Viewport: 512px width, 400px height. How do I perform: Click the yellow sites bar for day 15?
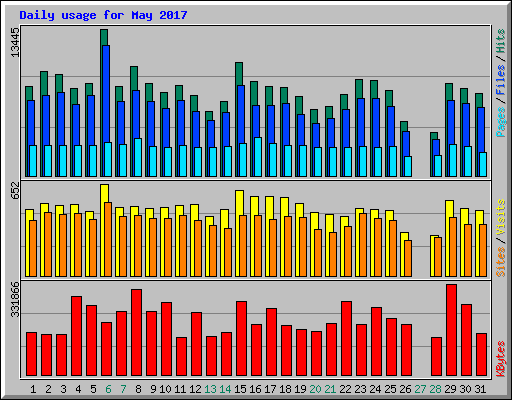239,202
